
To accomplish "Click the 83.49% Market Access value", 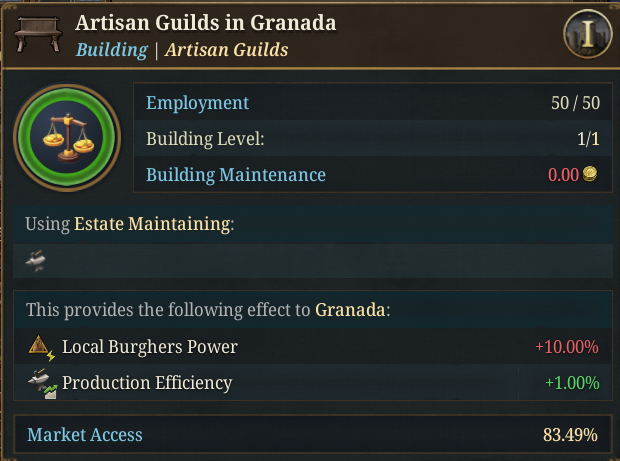I will [x=570, y=435].
